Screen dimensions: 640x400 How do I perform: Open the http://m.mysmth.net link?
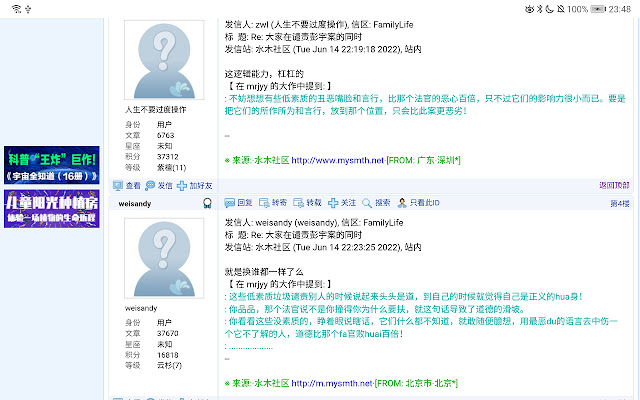pyautogui.click(x=332, y=383)
